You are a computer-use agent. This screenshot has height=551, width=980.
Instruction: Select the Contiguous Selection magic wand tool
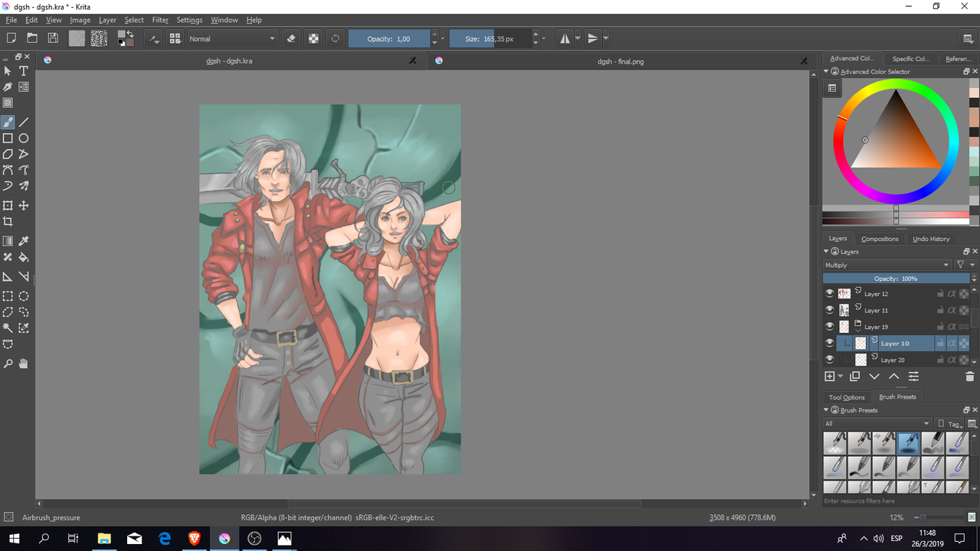pyautogui.click(x=8, y=328)
